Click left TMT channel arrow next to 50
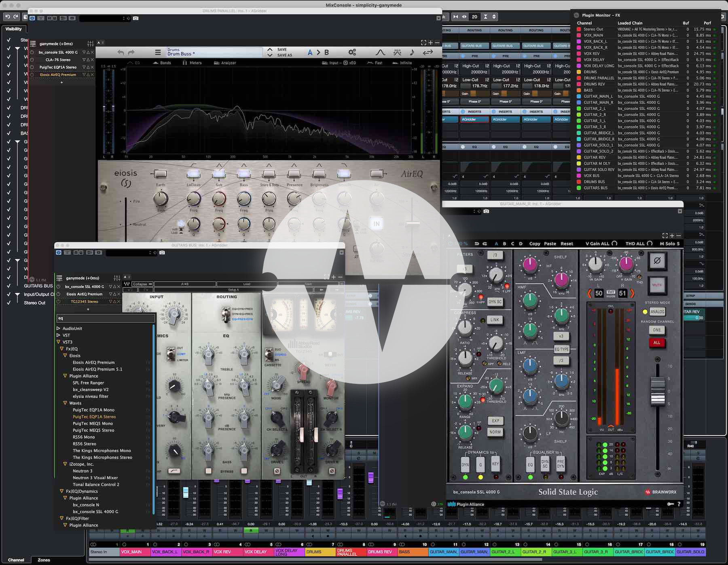Image resolution: width=728 pixels, height=565 pixels. [590, 293]
